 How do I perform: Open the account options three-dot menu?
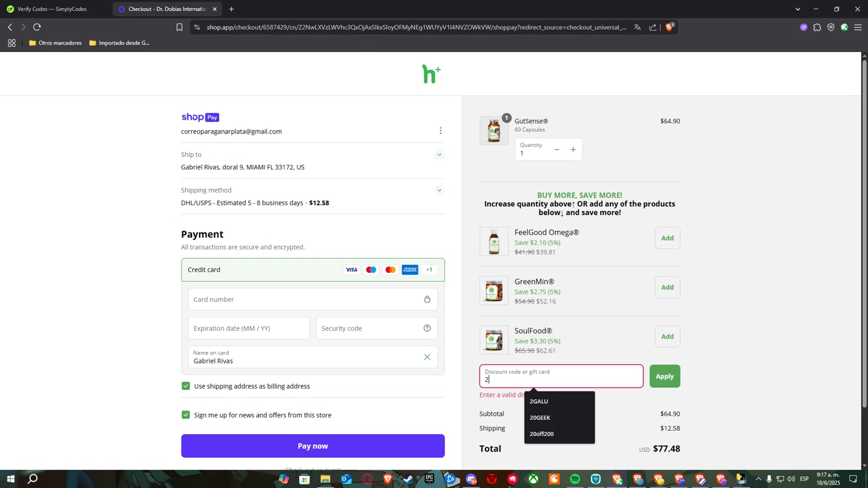[x=440, y=131]
